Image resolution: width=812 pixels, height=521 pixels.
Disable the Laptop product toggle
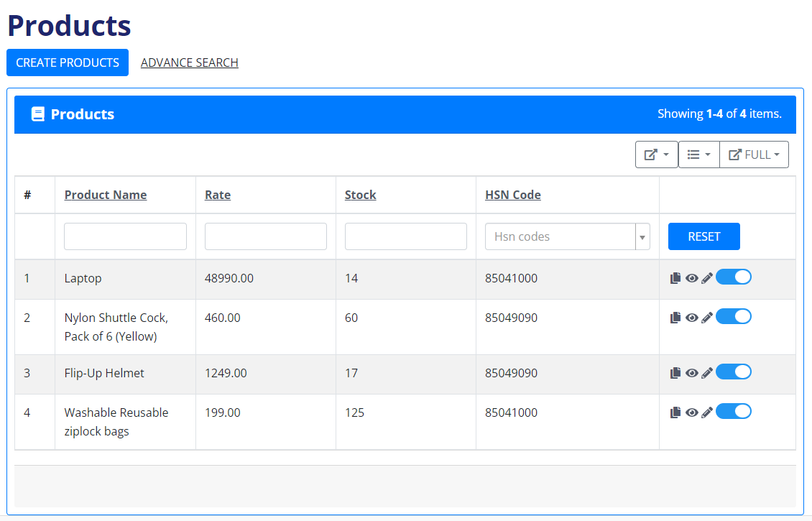click(x=734, y=277)
